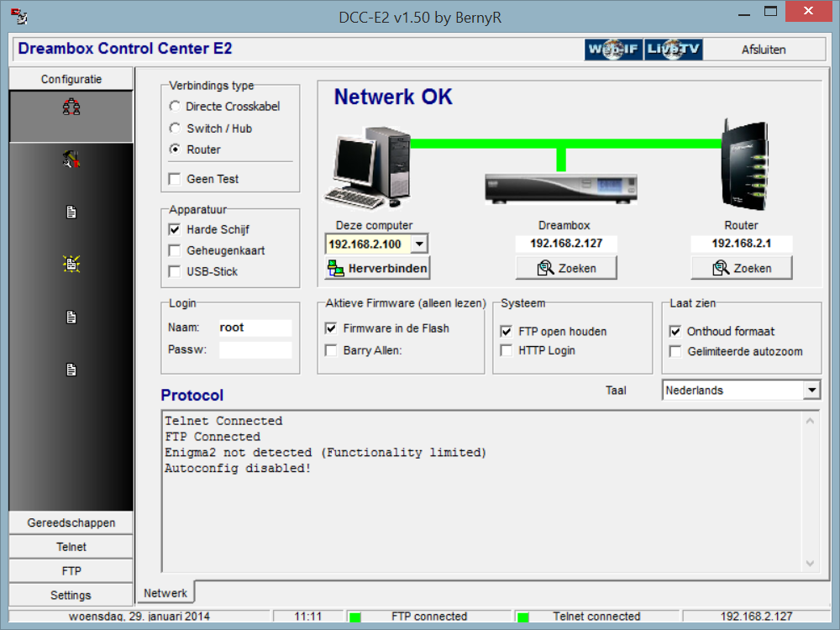840x630 pixels.
Task: Click the log line 'Telnet Connected'
Action: [223, 421]
